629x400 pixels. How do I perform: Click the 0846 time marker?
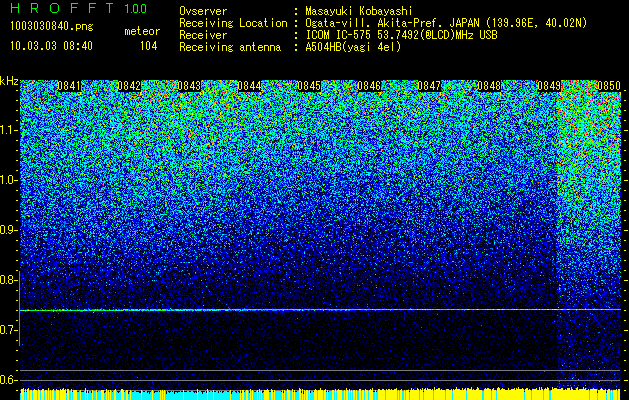tap(369, 86)
